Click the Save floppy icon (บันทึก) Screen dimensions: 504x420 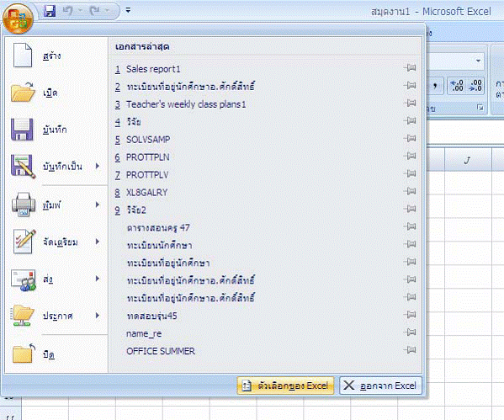tap(22, 130)
